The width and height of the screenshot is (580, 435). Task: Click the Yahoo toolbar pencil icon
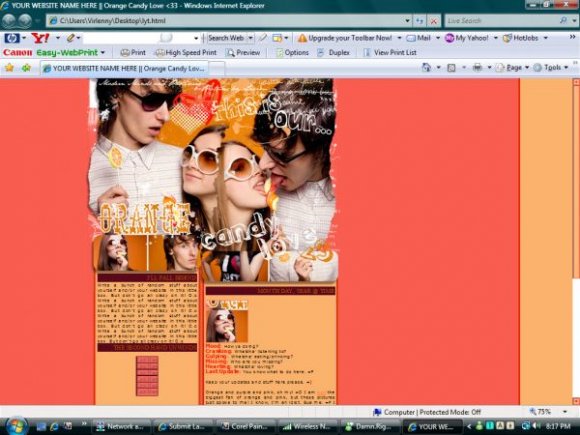pos(71,38)
